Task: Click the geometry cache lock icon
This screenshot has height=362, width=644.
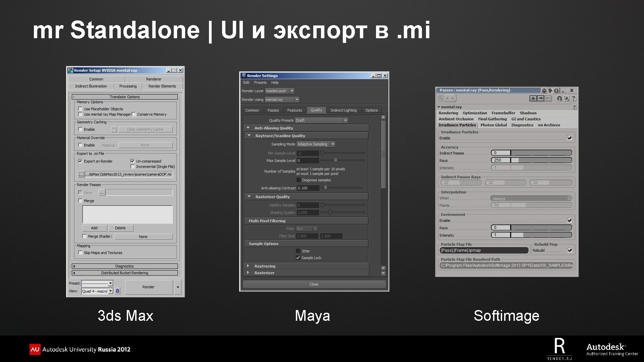Action: click(x=114, y=129)
